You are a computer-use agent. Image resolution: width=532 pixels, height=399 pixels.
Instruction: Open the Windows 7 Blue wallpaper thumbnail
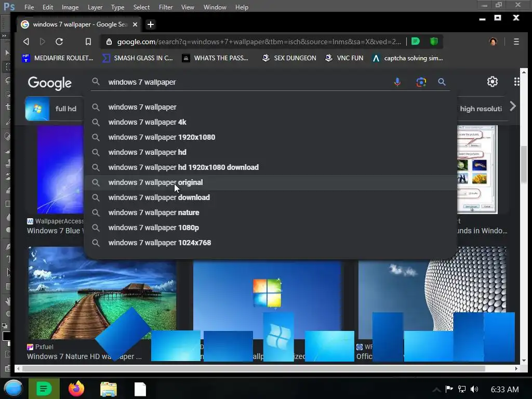point(60,170)
